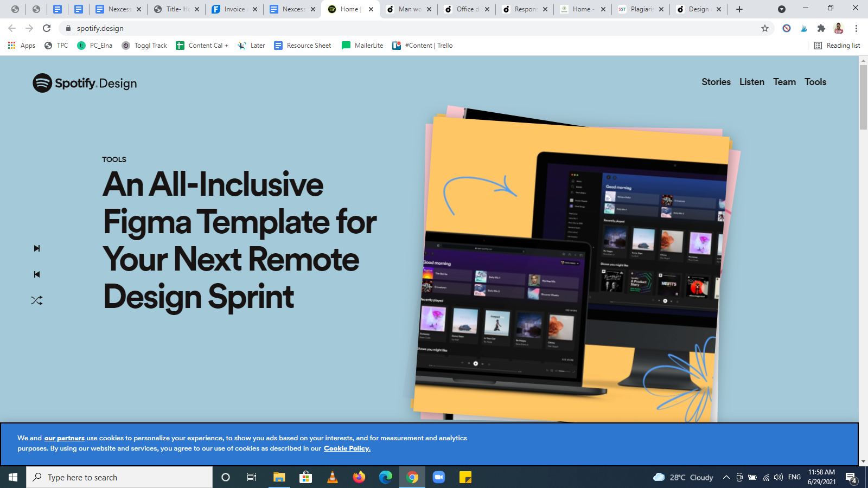The height and width of the screenshot is (488, 868).
Task: Switch to the Design tab
Action: 699,9
